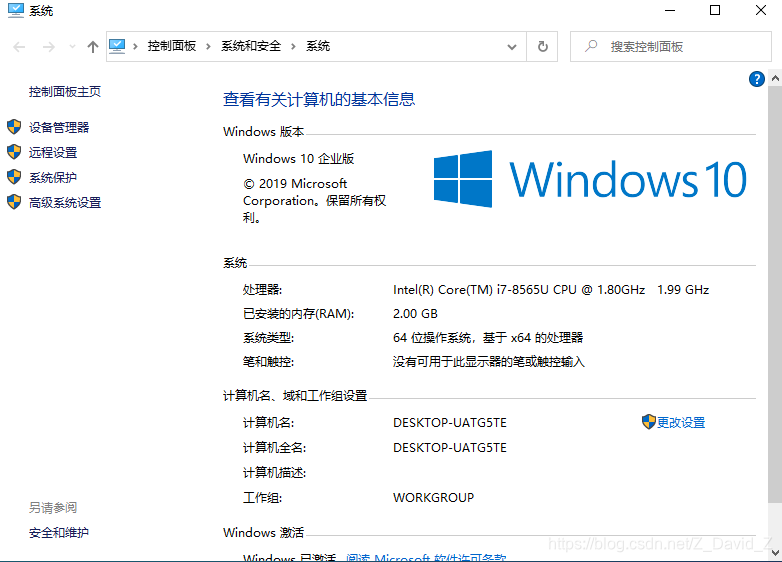Screen dimensions: 782x562
Task: Open the address bar history dropdown
Action: click(512, 47)
